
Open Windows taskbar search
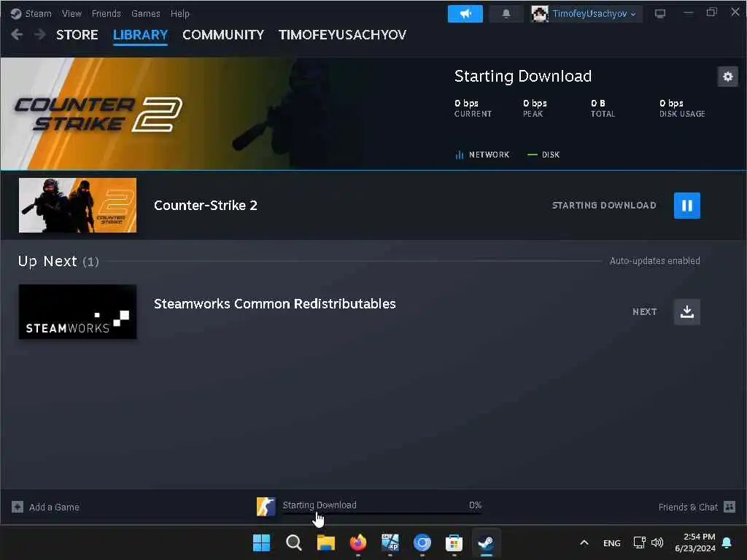click(x=293, y=542)
